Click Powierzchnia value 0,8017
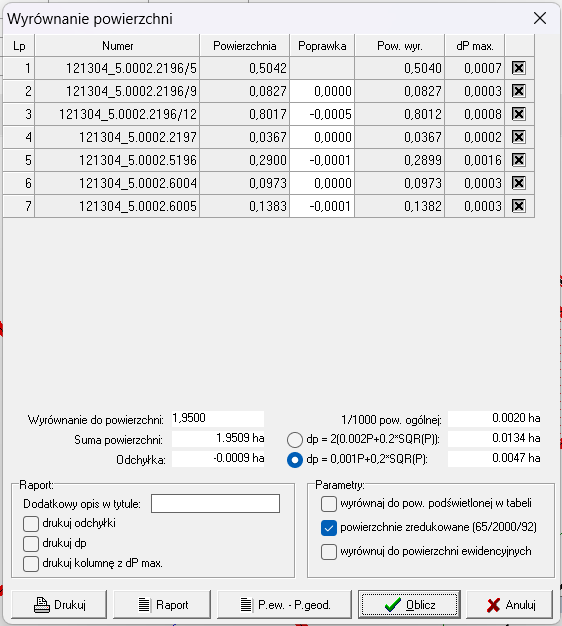 [x=245, y=115]
